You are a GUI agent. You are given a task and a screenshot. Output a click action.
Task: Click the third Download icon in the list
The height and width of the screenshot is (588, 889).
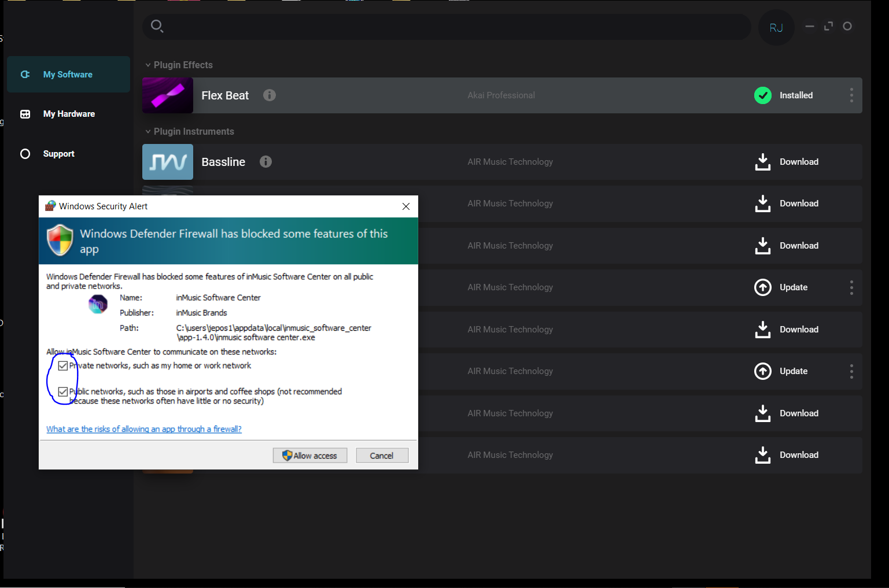click(763, 246)
